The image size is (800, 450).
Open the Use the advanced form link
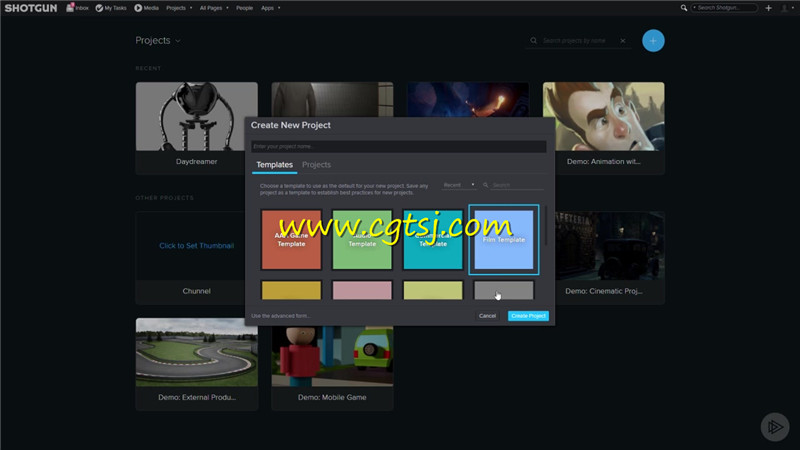point(281,316)
